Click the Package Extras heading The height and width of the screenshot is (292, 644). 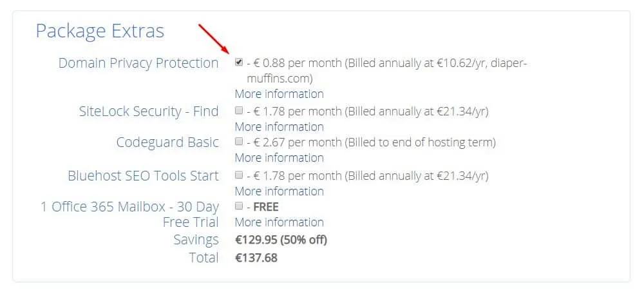click(x=100, y=31)
